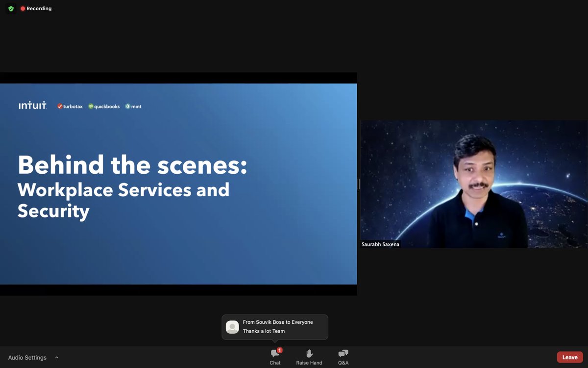Viewport: 588px width, 368px height.
Task: Open the Chat panel
Action: point(275,357)
